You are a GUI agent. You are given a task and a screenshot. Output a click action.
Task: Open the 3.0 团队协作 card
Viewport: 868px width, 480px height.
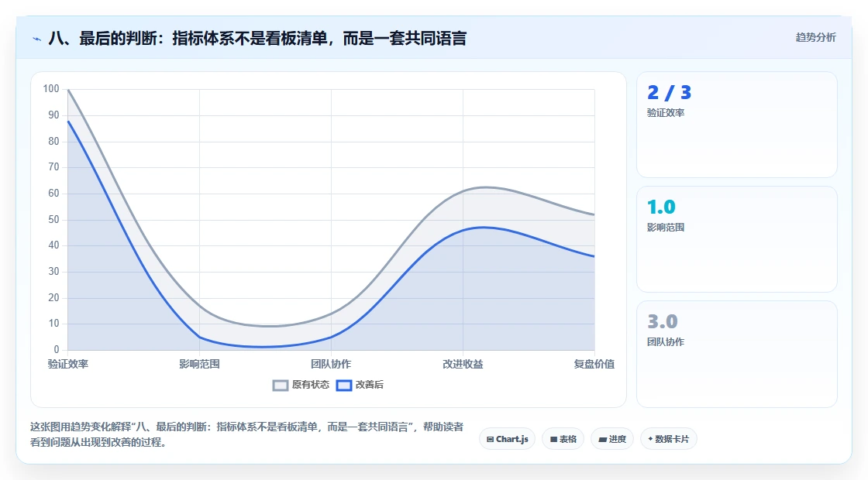tap(737, 354)
